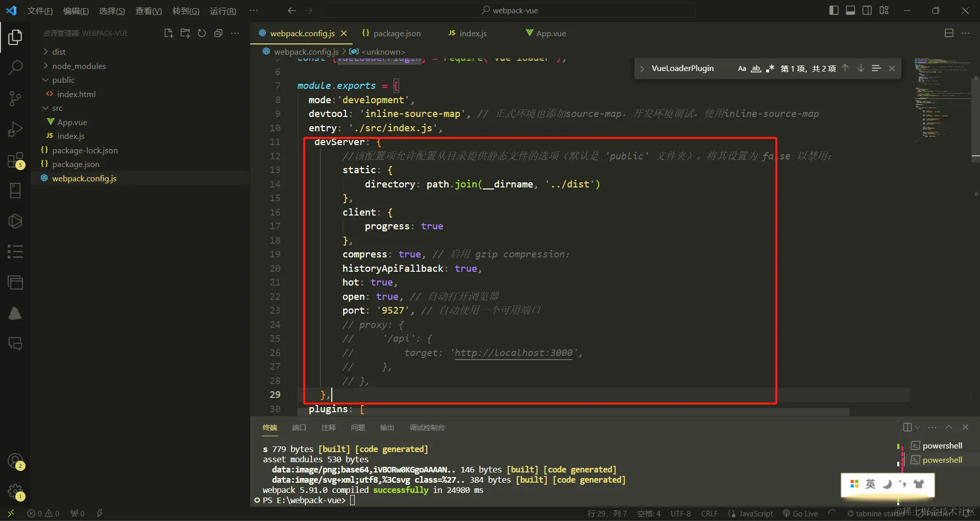
Task: Navigate back in editor history
Action: [x=291, y=10]
